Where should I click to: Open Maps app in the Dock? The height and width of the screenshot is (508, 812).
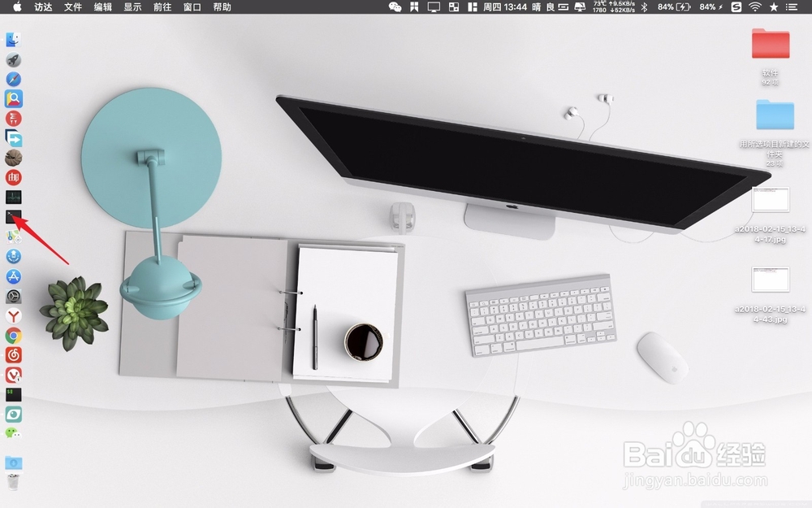[14, 237]
